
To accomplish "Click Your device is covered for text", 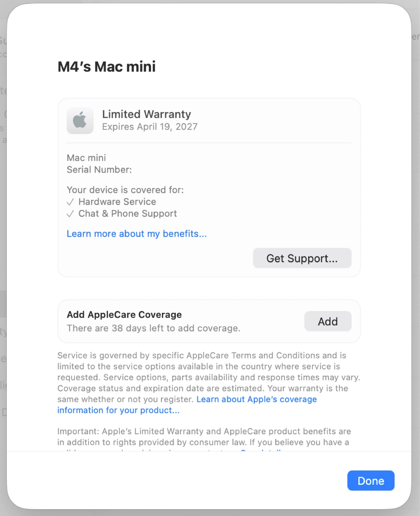I will pos(125,190).
